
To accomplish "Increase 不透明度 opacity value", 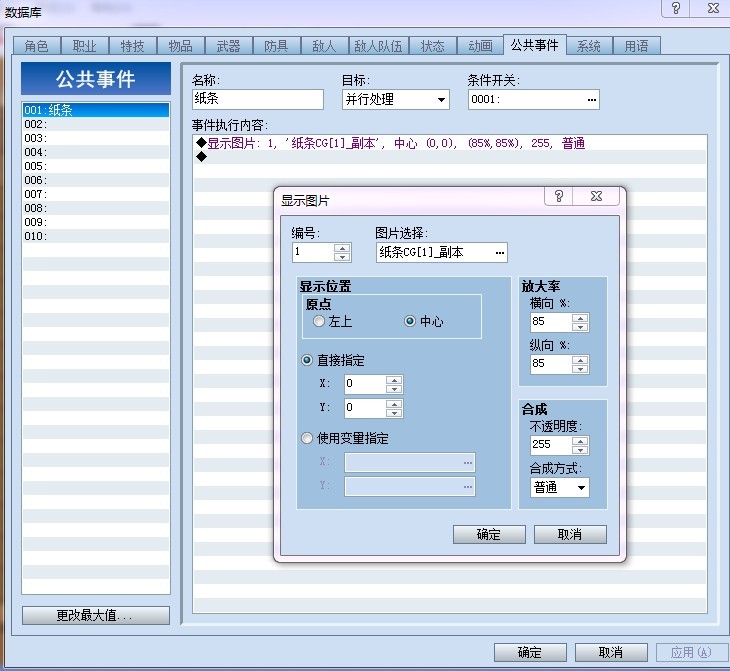I will tap(580, 441).
